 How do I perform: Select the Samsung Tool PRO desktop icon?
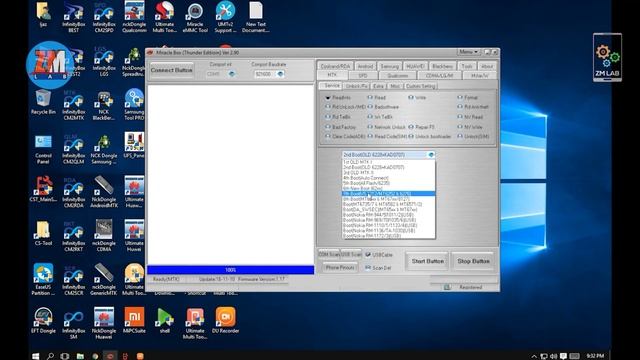[x=134, y=105]
